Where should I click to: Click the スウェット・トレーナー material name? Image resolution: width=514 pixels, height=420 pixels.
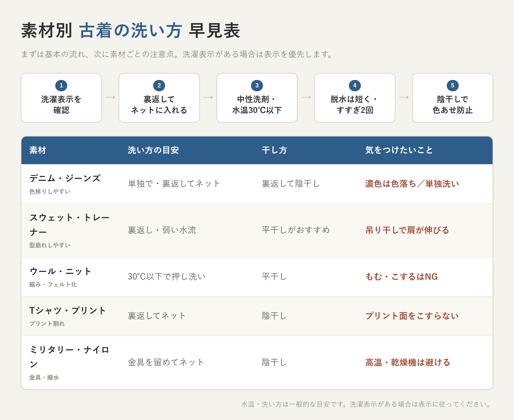pyautogui.click(x=70, y=225)
